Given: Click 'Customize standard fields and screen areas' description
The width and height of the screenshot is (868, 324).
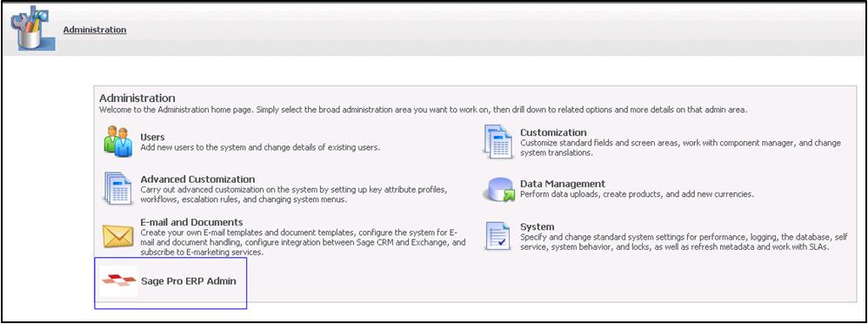Looking at the screenshot, I should tap(680, 148).
